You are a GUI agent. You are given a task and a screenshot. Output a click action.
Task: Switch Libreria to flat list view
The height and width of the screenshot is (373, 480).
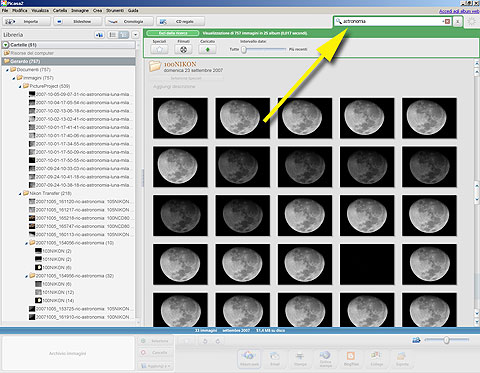[113, 35]
